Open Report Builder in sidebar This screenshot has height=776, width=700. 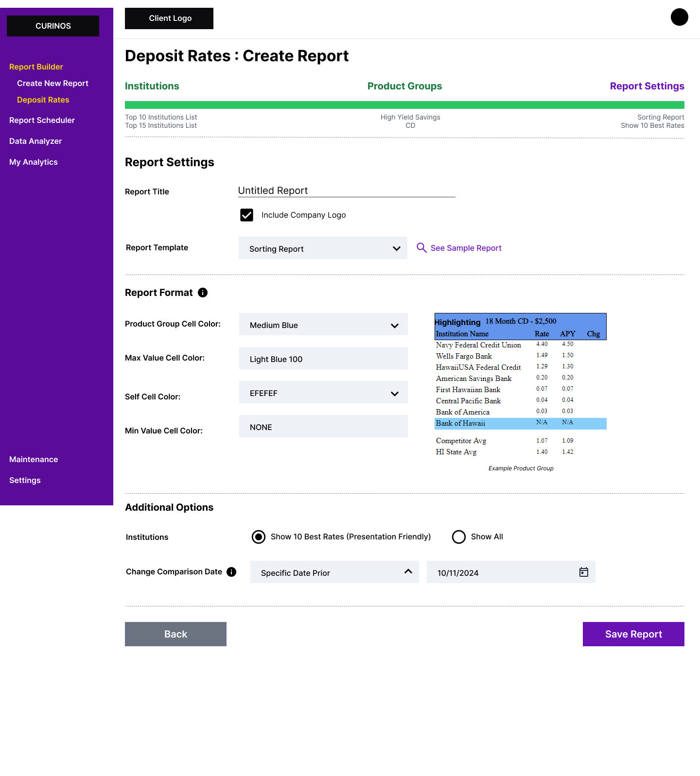coord(36,67)
